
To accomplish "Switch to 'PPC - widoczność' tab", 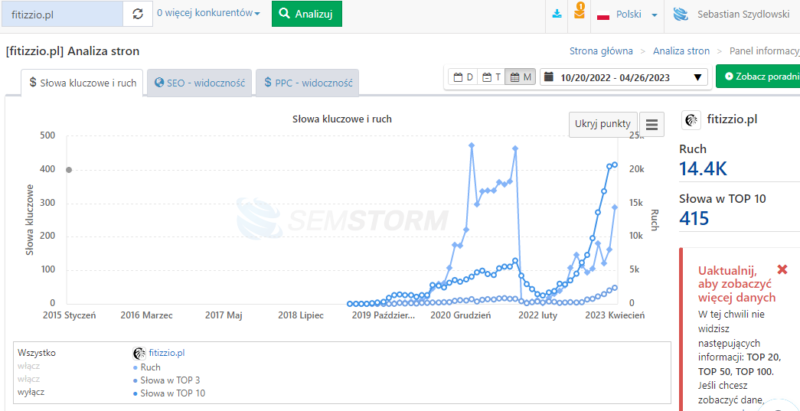I will coord(307,83).
